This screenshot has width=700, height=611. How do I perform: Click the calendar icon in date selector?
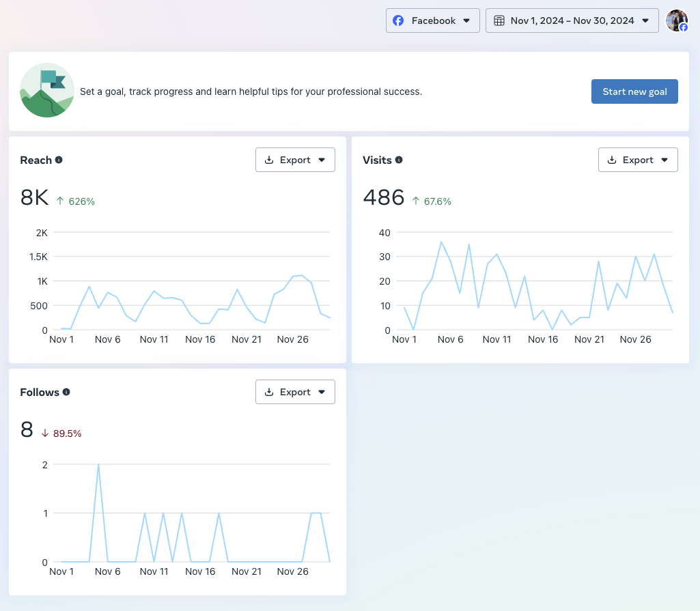[499, 20]
